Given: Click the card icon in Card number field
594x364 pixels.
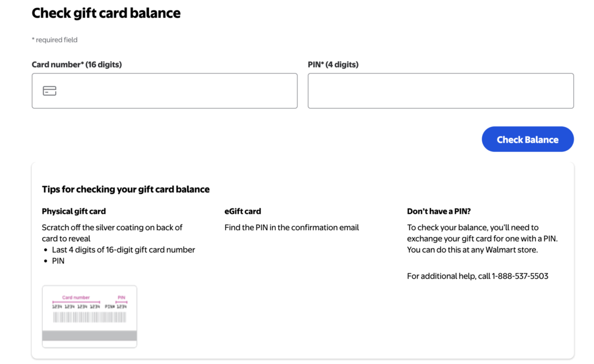Looking at the screenshot, I should (50, 91).
